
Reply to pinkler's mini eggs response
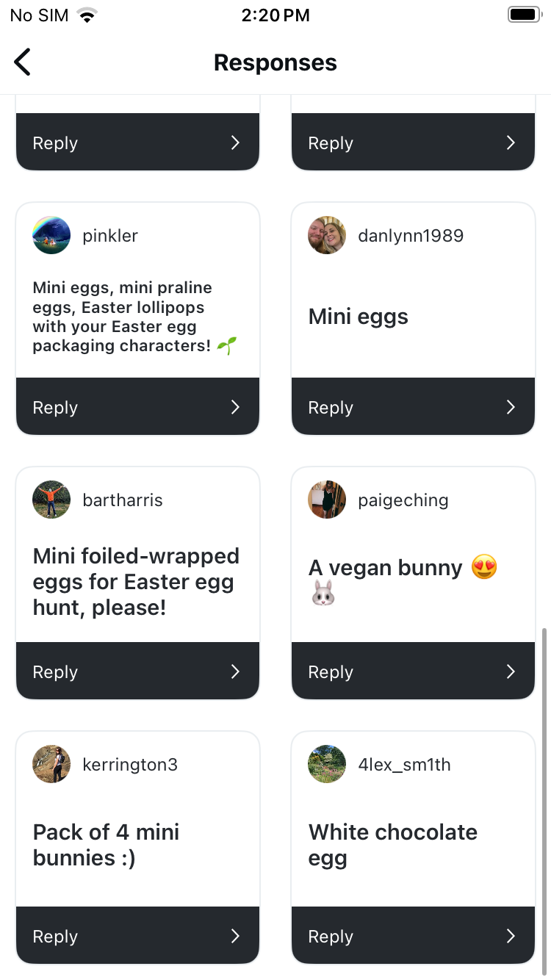tap(137, 407)
